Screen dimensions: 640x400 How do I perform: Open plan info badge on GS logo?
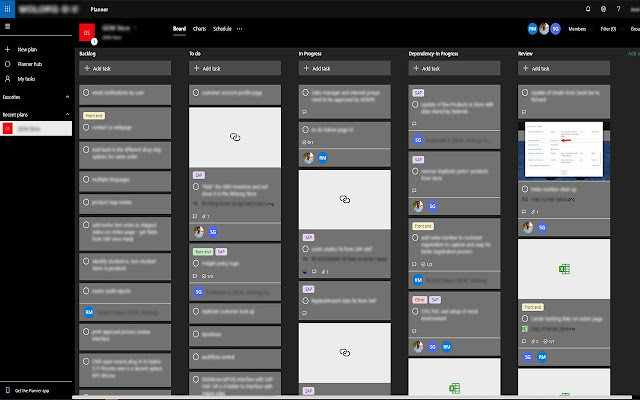(94, 41)
